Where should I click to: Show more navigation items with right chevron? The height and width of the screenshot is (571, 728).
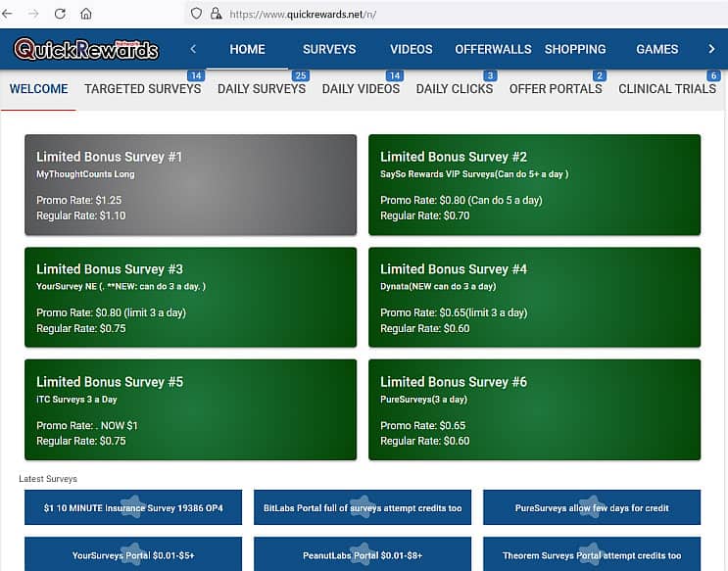(x=711, y=49)
